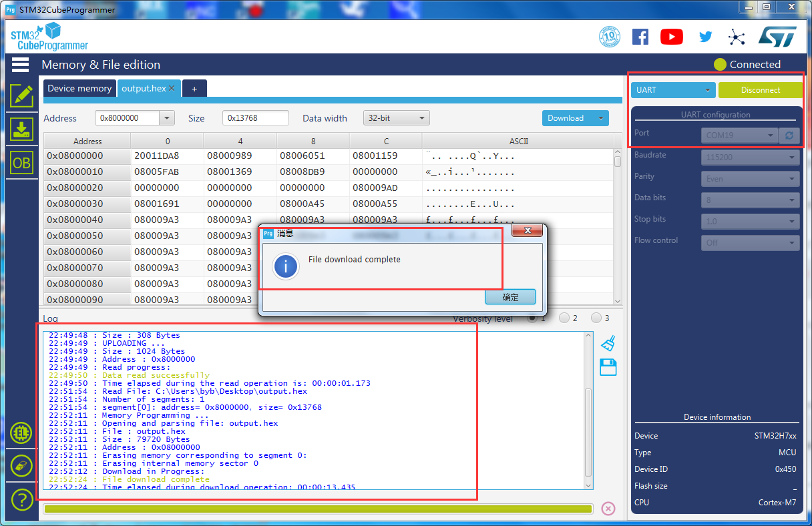Click the ST logo

(x=777, y=37)
